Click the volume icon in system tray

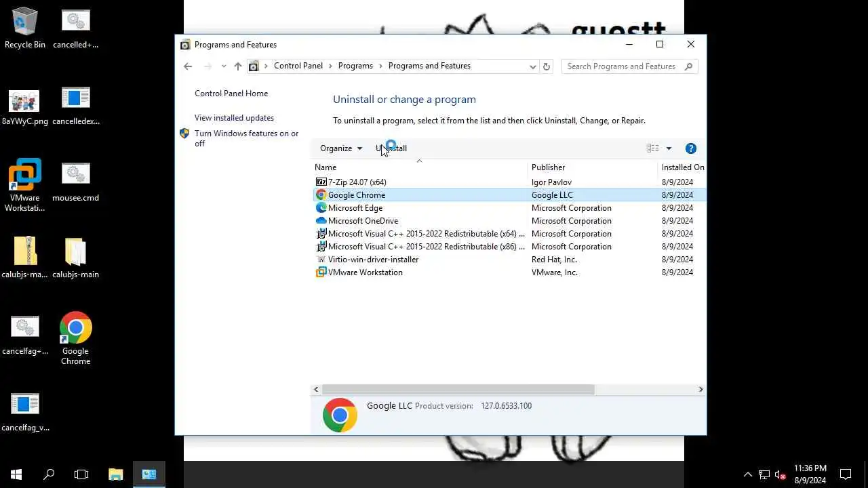[x=780, y=474]
